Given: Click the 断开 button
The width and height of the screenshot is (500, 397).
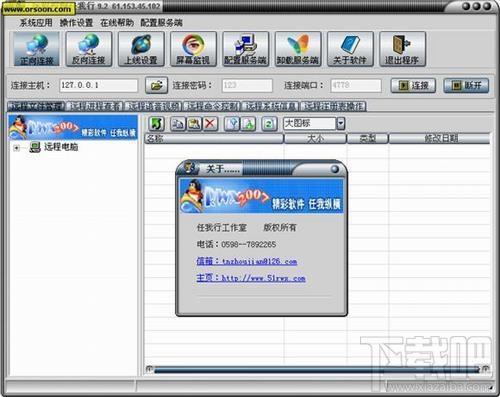Looking at the screenshot, I should (x=466, y=85).
